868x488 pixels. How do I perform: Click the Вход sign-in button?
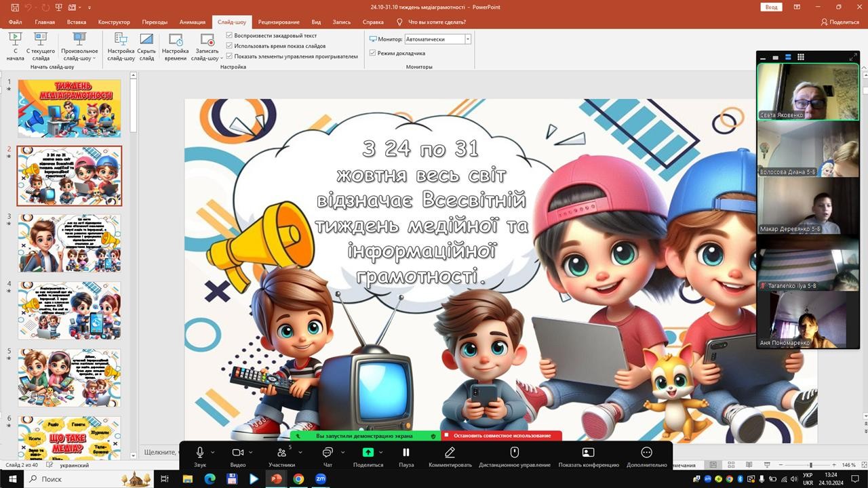tap(772, 7)
